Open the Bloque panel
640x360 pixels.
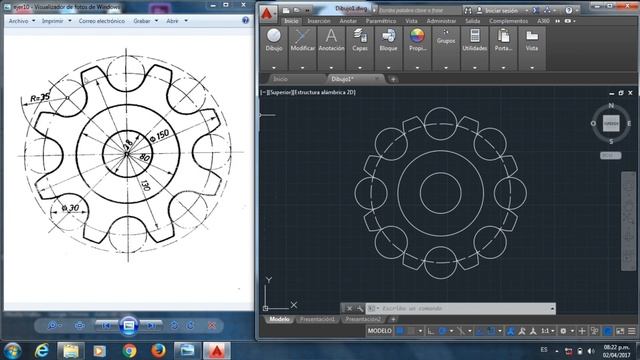[389, 40]
